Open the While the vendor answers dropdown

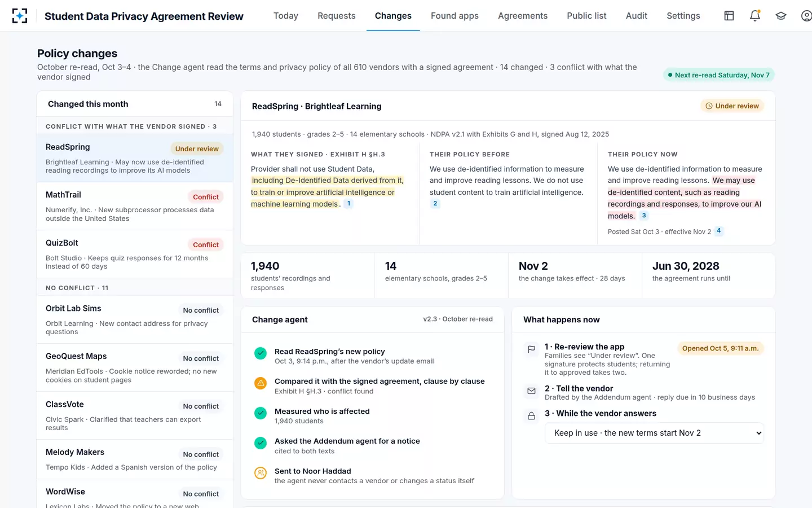654,433
